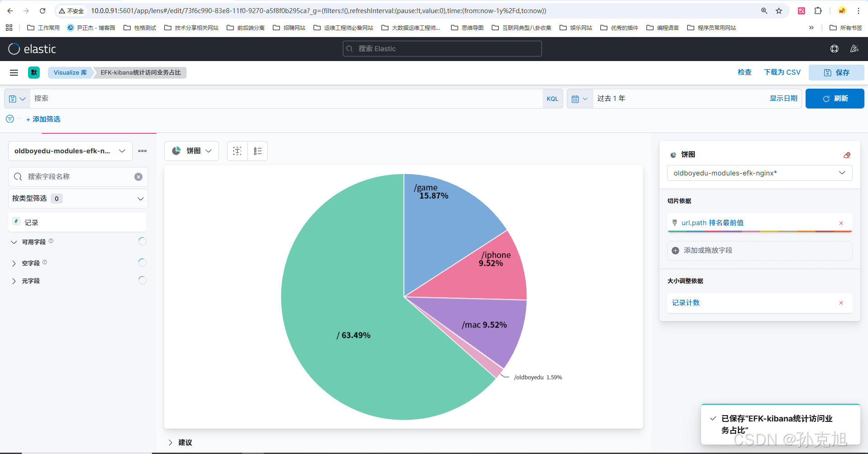Show more bookmarks overflow chevron
The width and height of the screenshot is (868, 454).
point(811,28)
